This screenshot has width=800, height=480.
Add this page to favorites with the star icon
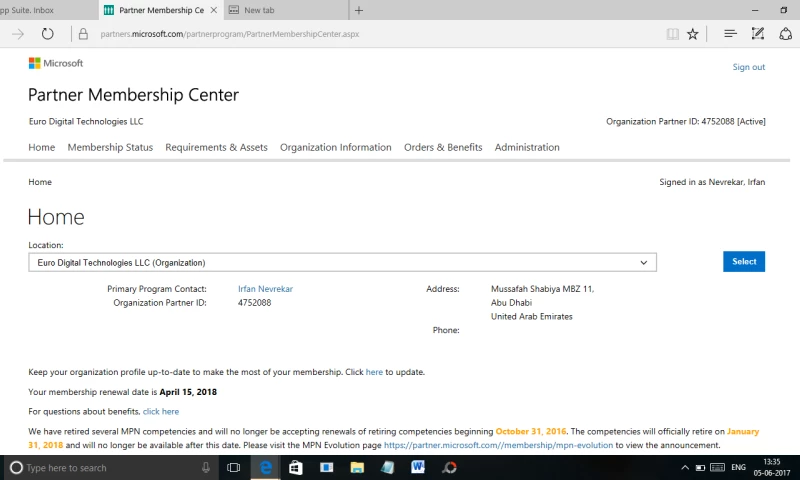pyautogui.click(x=692, y=34)
